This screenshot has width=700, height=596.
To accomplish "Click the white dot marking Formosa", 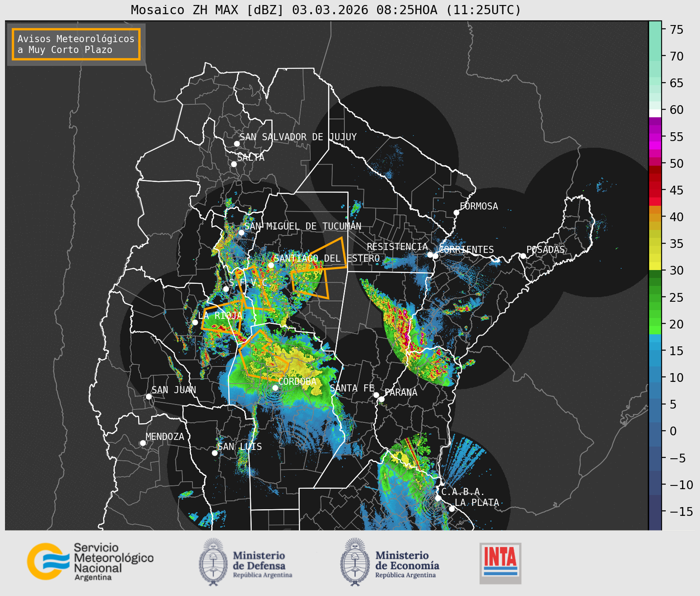I will (x=456, y=212).
